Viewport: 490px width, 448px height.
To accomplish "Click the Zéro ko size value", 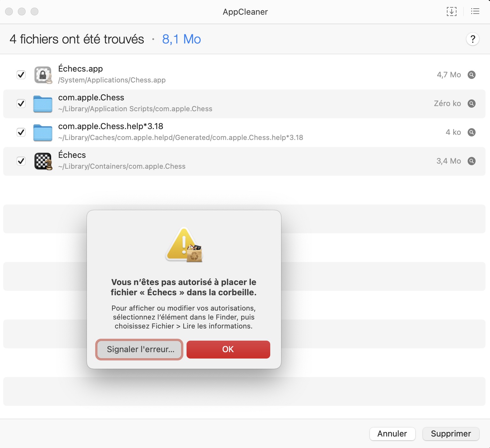I will tap(447, 104).
